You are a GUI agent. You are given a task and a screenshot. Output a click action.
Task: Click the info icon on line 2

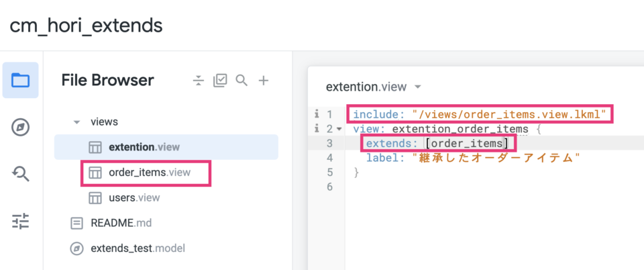pos(316,128)
